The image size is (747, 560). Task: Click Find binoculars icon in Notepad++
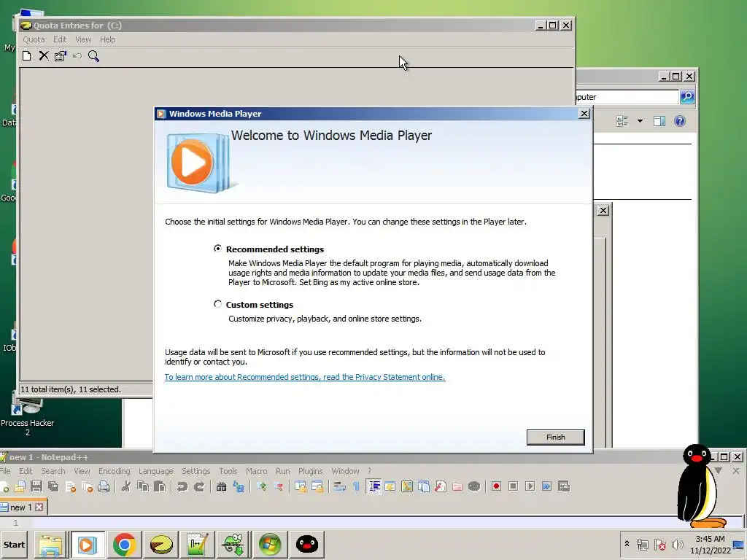[221, 486]
